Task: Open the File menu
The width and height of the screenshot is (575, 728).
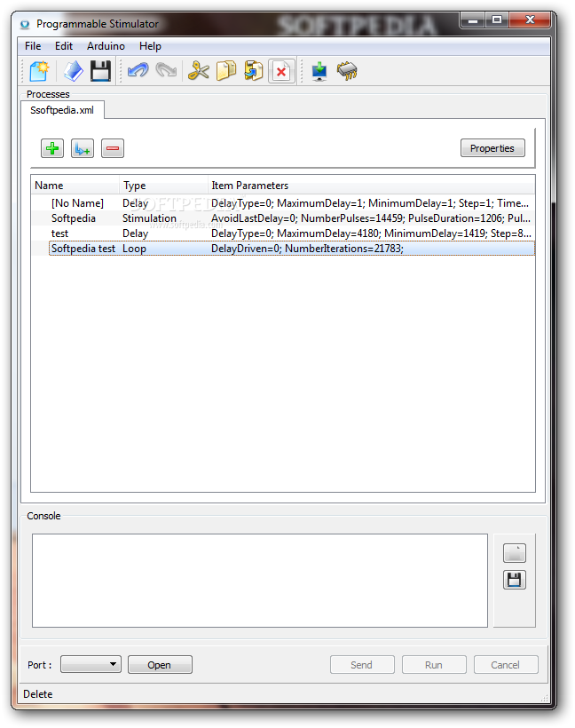Action: pyautogui.click(x=33, y=46)
